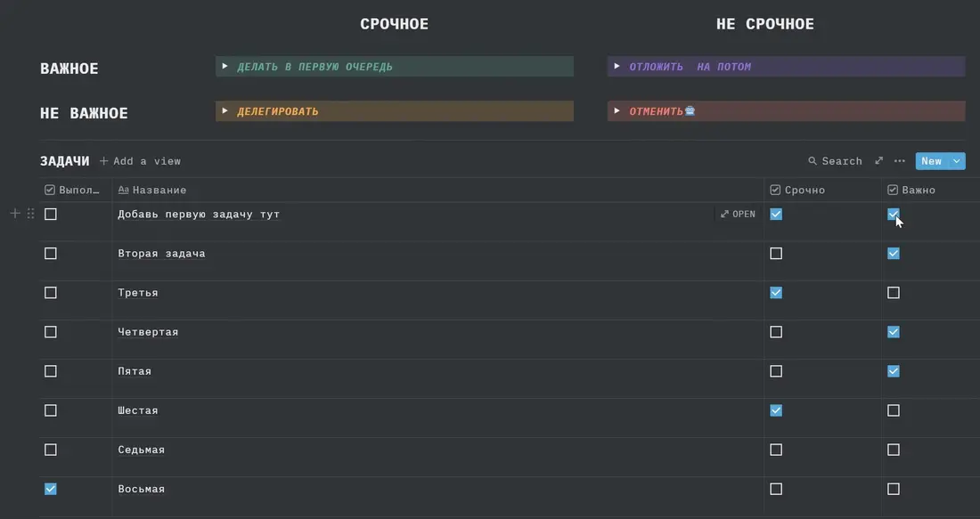Image resolution: width=980 pixels, height=519 pixels.
Task: Expand ДЕЛАТЬ В ПЕРВУЮ ОЧЕРЕДЬ toggle
Action: click(x=225, y=66)
